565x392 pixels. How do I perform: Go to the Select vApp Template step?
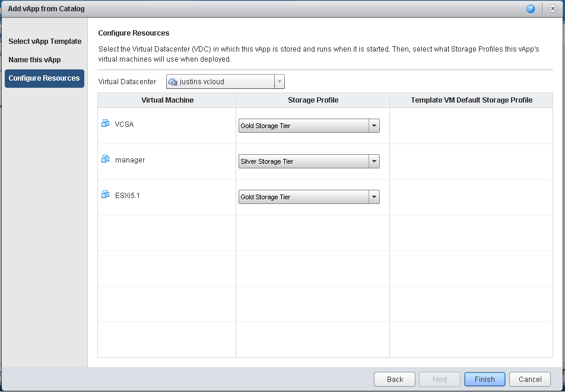(x=45, y=42)
